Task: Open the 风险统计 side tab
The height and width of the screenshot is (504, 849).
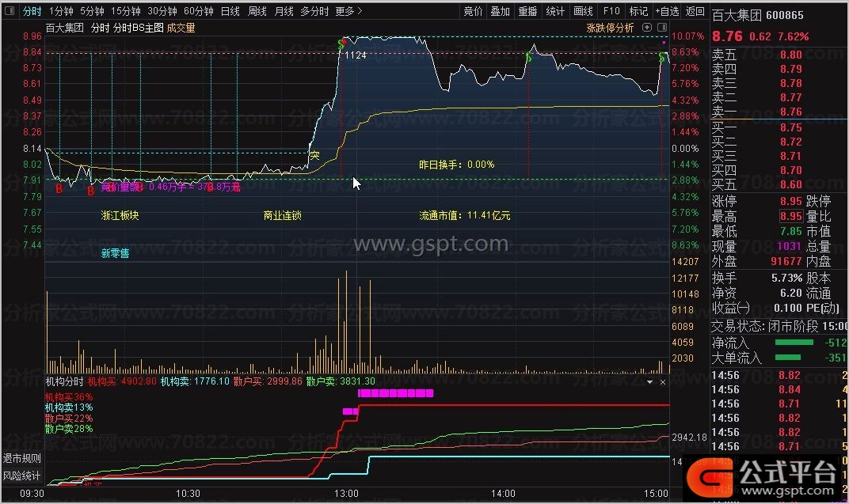Action: pos(21,476)
